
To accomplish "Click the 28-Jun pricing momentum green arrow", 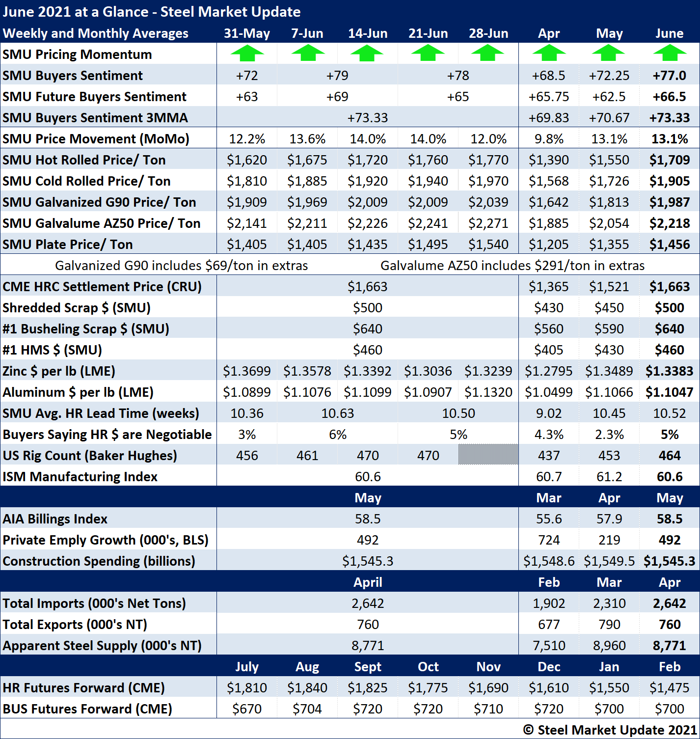I will (488, 53).
